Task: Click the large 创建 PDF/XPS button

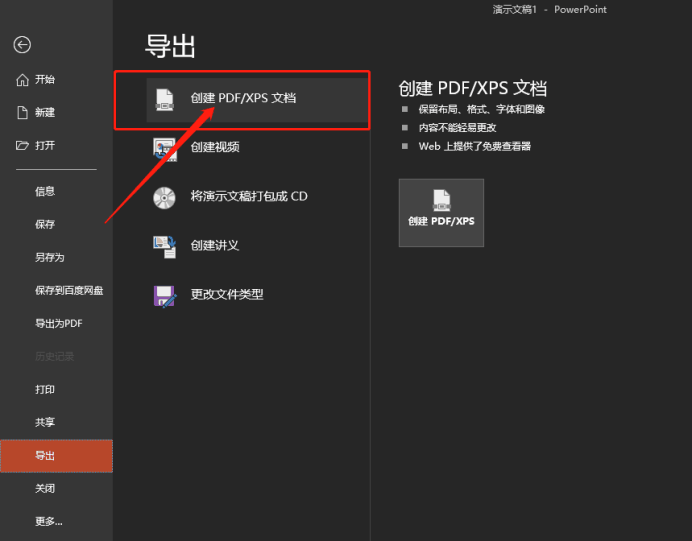Action: [441, 213]
